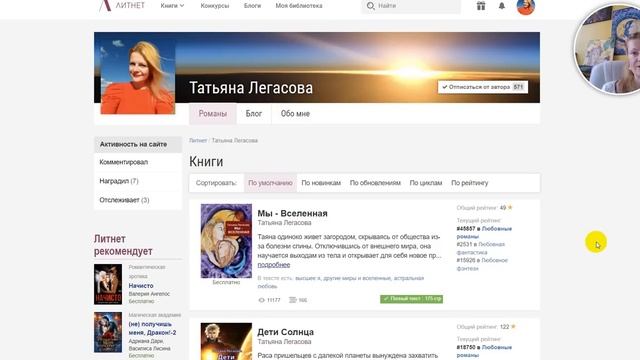This screenshot has width=640, height=360.
Task: Click author profile photo of Татьяна Легасова
Action: coord(138,77)
